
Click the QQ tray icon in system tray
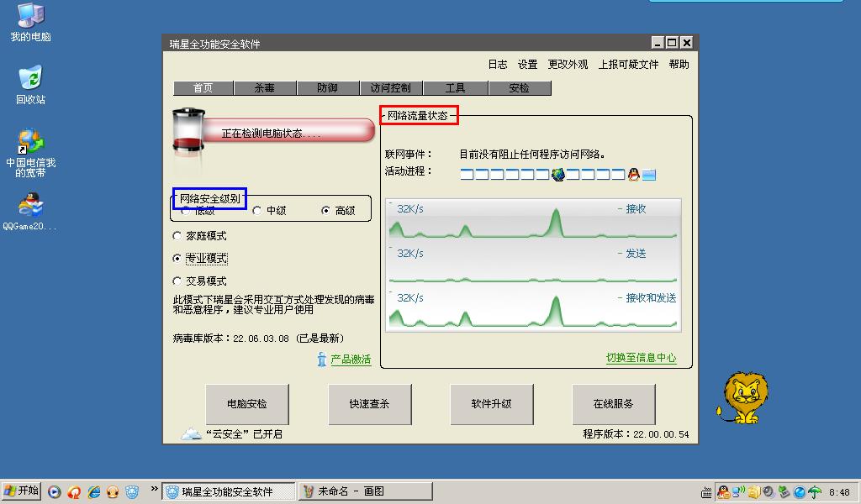[723, 492]
